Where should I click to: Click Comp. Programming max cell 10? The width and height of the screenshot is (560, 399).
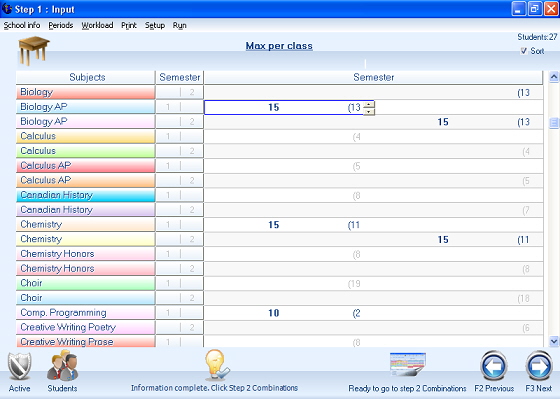coord(274,313)
